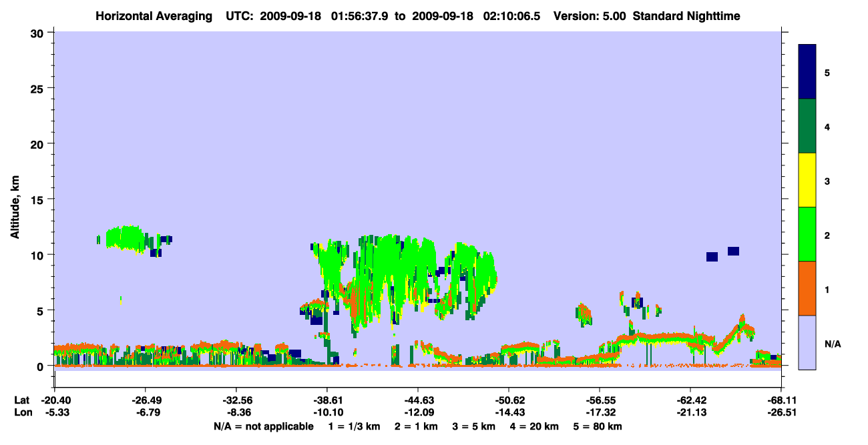Click 'Standard Nighttime' in the title
Image resolution: width=868 pixels, height=445 pixels.
click(686, 15)
